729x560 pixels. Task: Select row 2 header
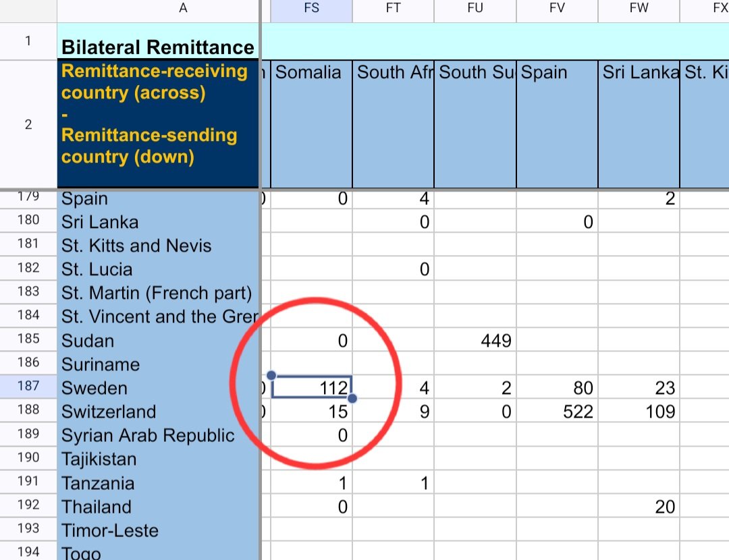28,124
